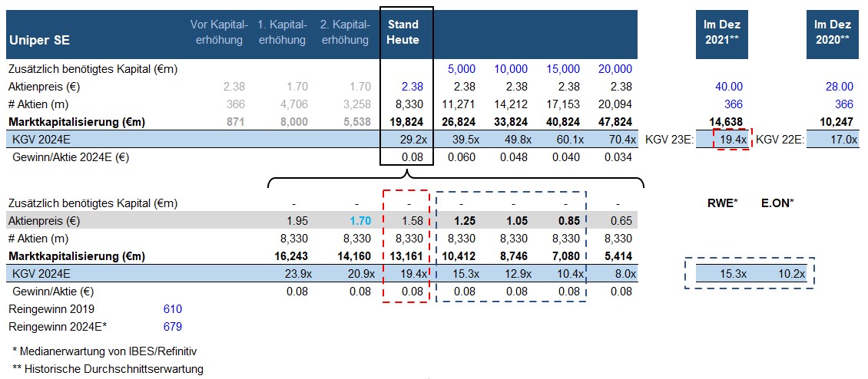Click the Vor Kapitalerhöhung column header
The width and height of the screenshot is (868, 379).
coord(219,32)
